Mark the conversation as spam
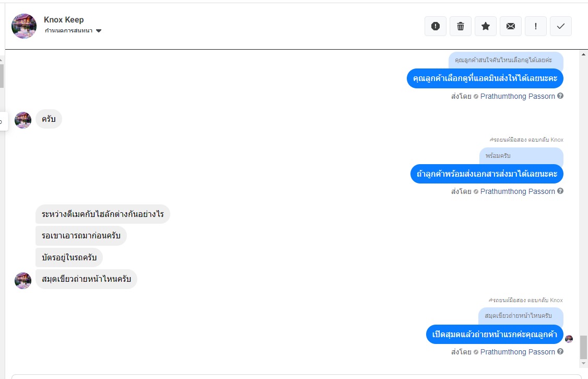This screenshot has height=379, width=588. pyautogui.click(x=436, y=26)
